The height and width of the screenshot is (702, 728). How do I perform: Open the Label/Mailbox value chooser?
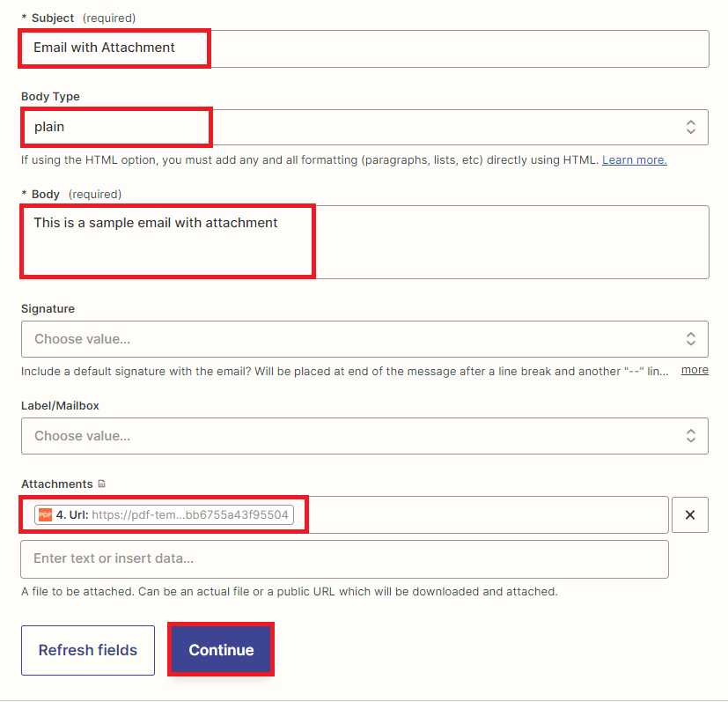[352, 435]
